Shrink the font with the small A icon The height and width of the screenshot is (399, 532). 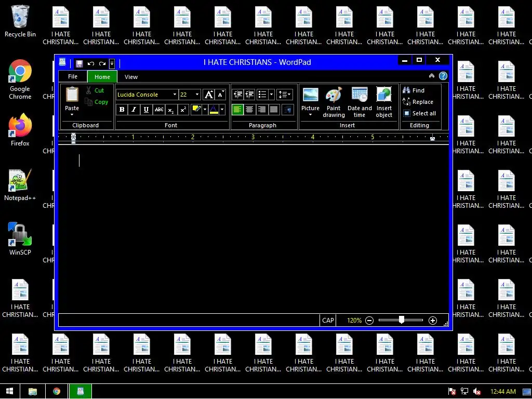[220, 95]
